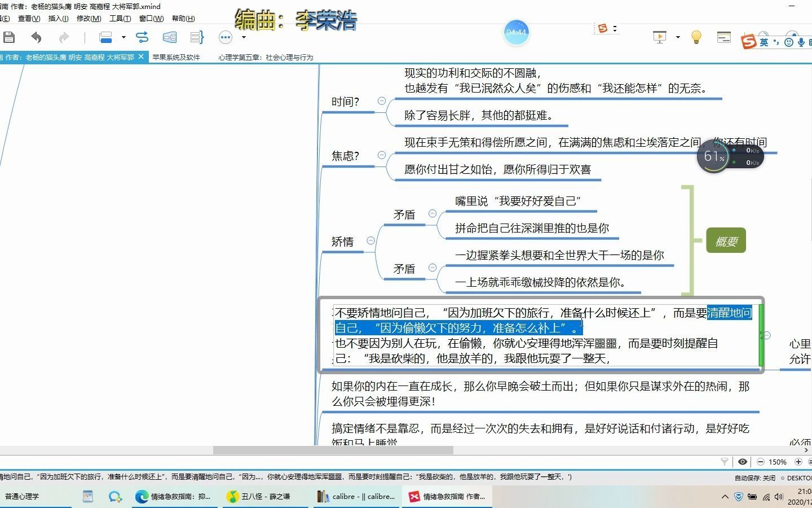Open the 插入(I) menu
Image resolution: width=812 pixels, height=508 pixels.
[x=58, y=19]
